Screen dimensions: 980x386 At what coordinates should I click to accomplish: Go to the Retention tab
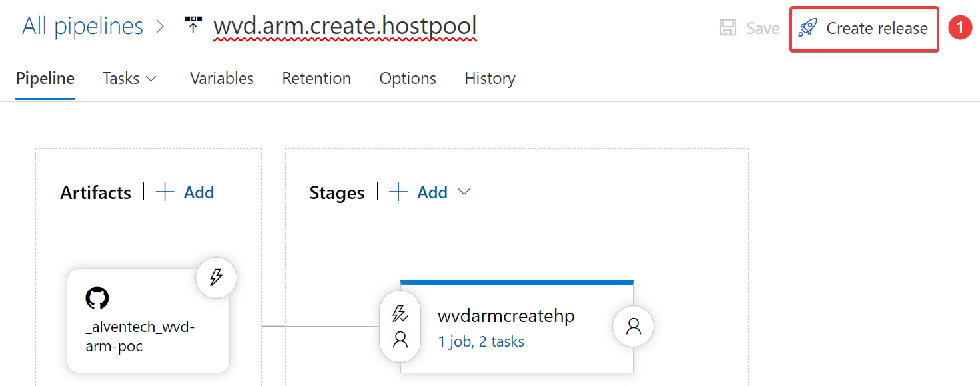316,79
